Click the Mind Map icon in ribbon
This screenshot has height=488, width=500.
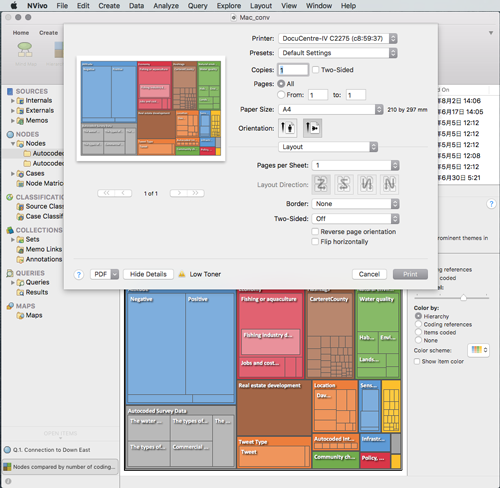pyautogui.click(x=25, y=50)
